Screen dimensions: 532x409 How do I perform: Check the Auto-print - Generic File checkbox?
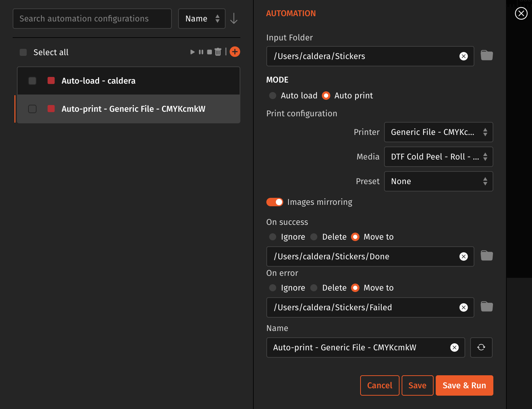(32, 109)
